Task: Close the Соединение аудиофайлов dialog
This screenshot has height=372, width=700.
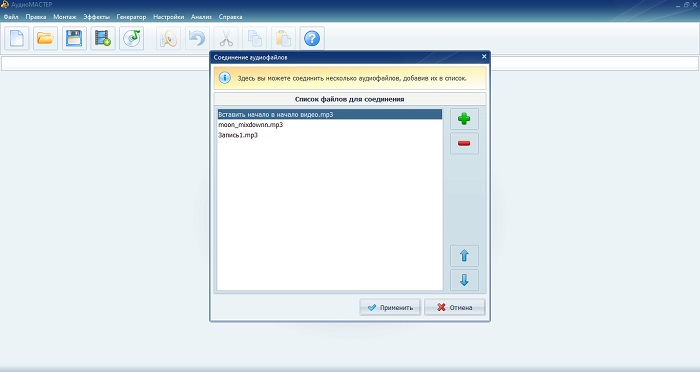Action: pyautogui.click(x=484, y=57)
